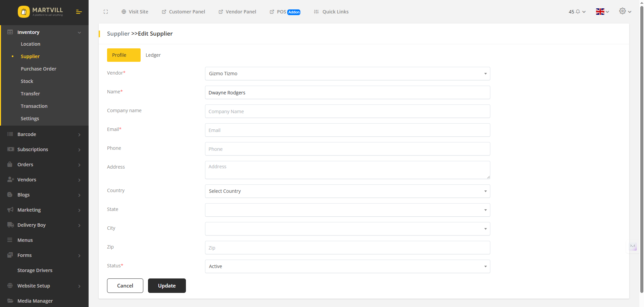Open the Country dropdown
The height and width of the screenshot is (307, 644).
coord(347,191)
